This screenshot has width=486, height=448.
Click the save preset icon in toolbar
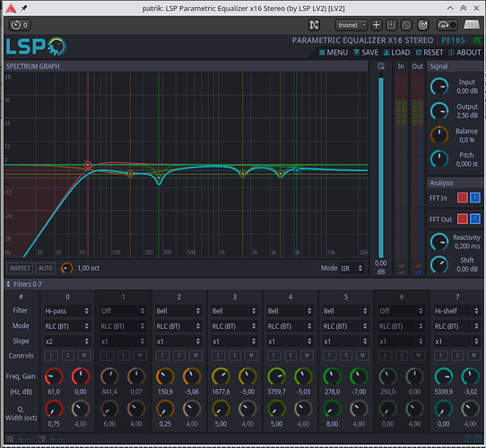click(x=391, y=25)
